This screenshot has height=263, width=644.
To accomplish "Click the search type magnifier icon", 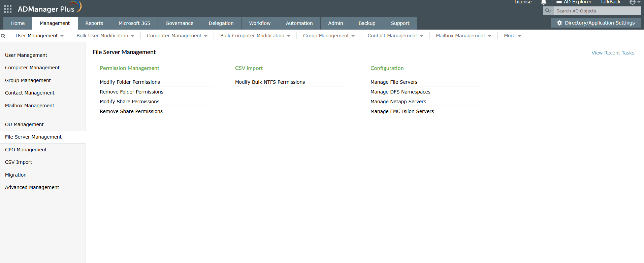I will click(x=548, y=11).
